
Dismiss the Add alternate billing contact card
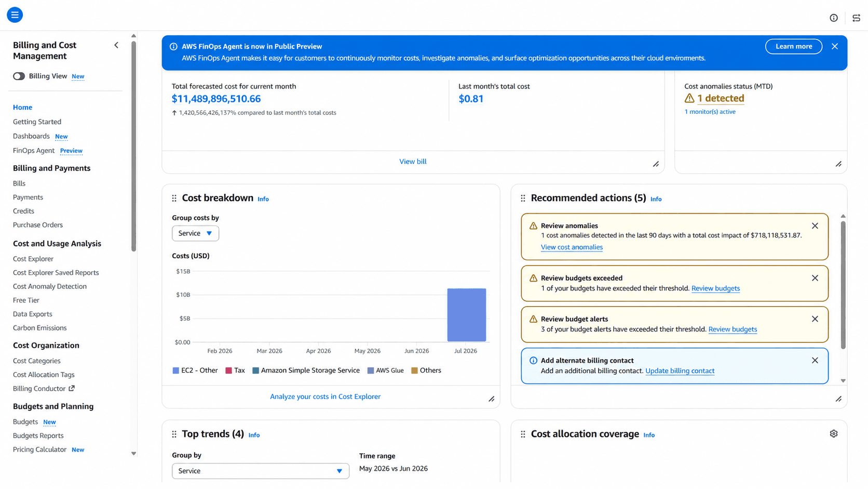tap(815, 361)
